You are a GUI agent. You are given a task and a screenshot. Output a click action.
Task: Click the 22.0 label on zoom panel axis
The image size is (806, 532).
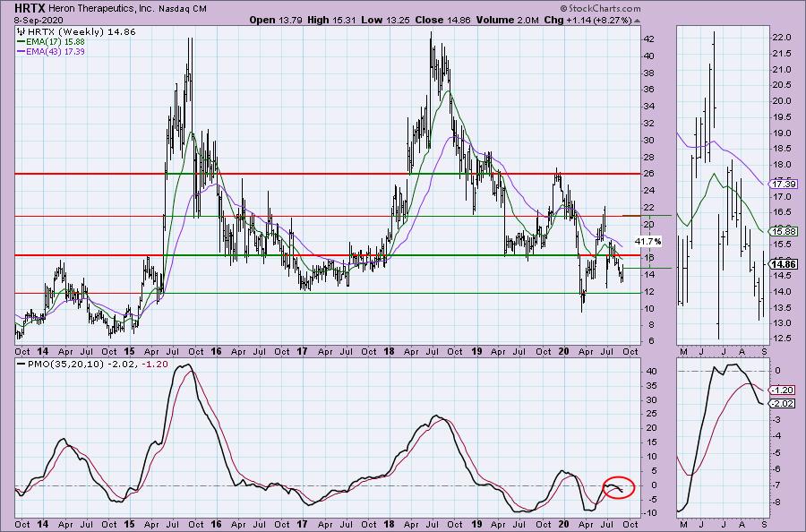781,38
